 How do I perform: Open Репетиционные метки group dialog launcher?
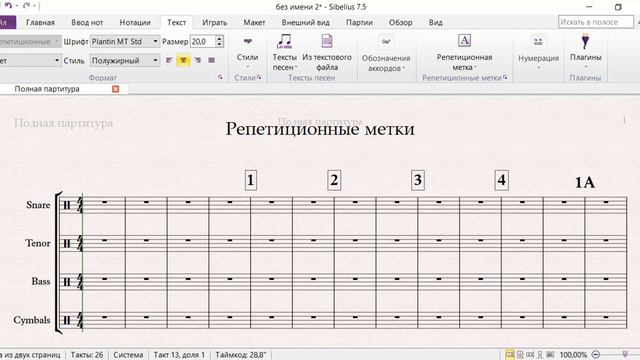click(x=505, y=78)
